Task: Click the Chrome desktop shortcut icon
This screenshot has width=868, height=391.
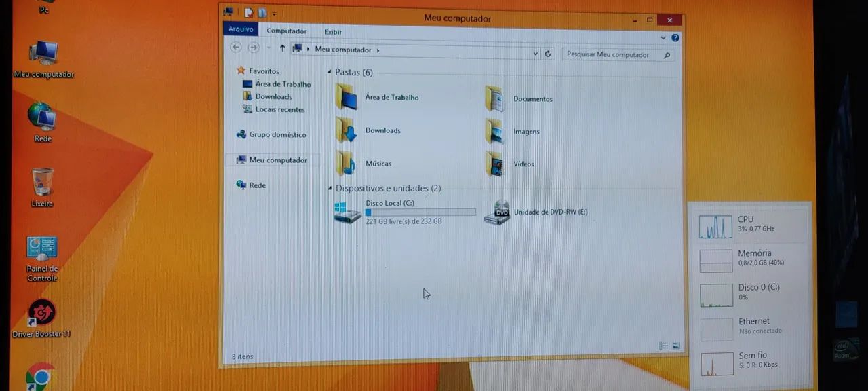Action: pyautogui.click(x=41, y=376)
